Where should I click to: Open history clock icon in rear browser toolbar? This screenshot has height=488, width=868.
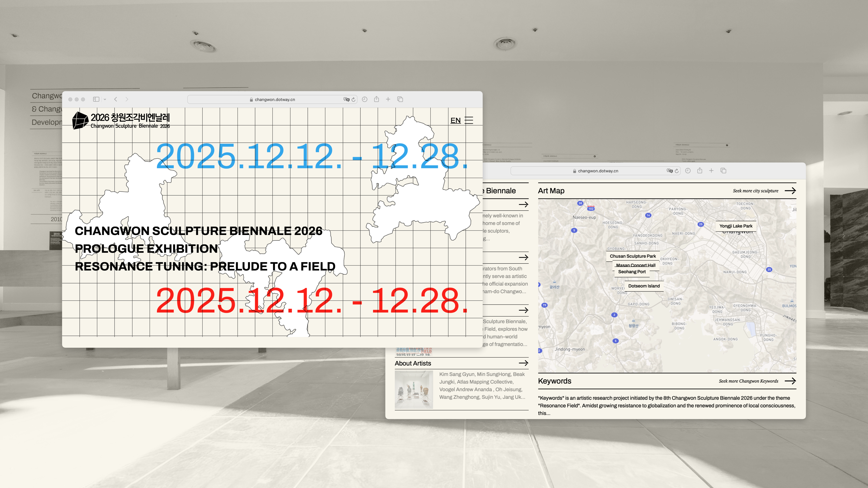688,171
